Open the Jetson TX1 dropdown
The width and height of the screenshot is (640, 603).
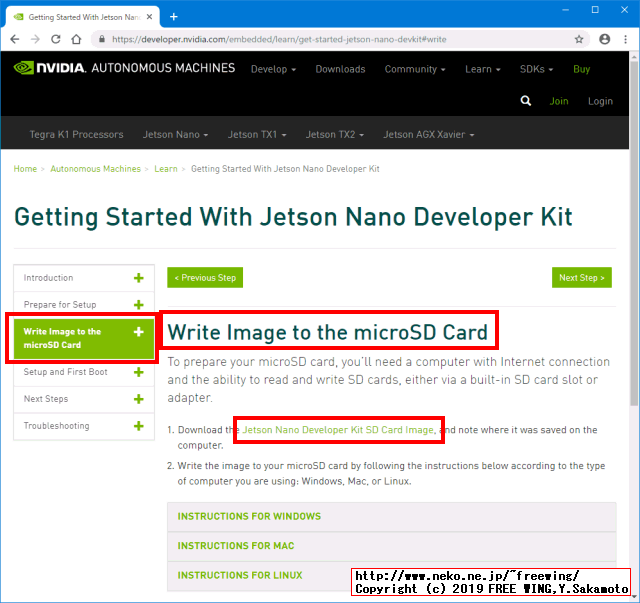point(257,134)
